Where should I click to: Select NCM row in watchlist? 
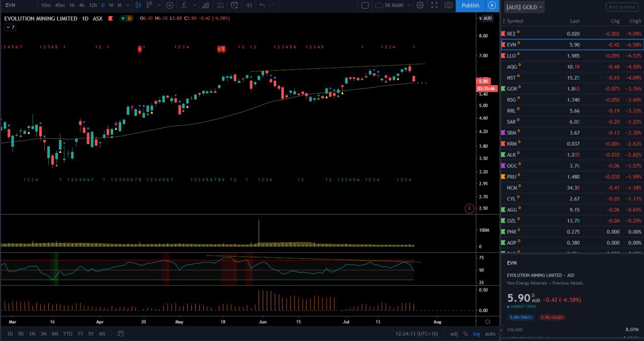(x=573, y=187)
